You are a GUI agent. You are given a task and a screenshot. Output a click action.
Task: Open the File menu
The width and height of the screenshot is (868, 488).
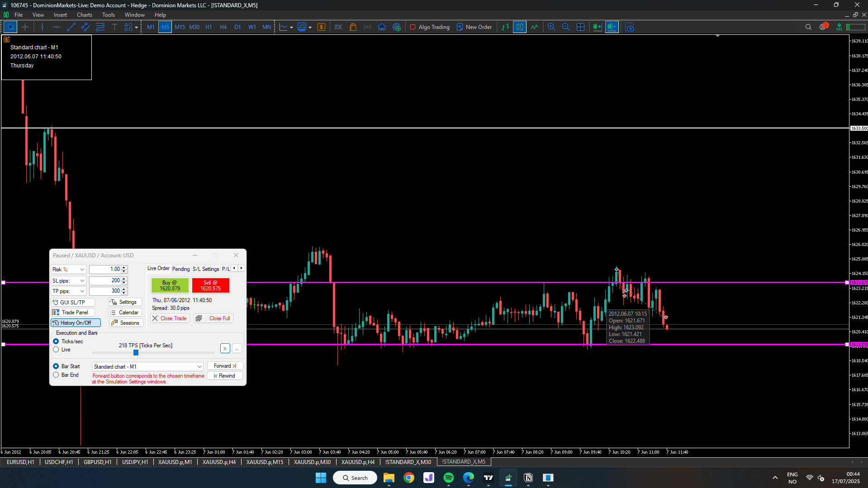(19, 15)
